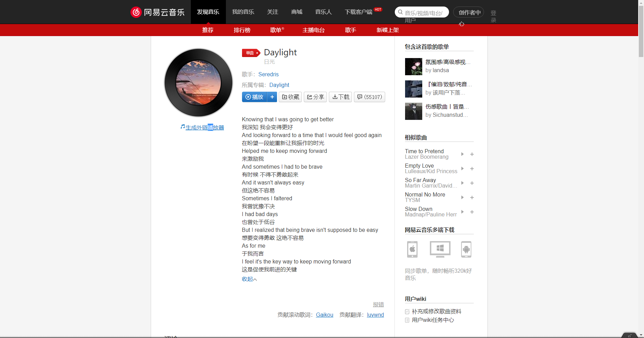Play So Far Away similar song
This screenshot has height=338, width=644.
462,183
